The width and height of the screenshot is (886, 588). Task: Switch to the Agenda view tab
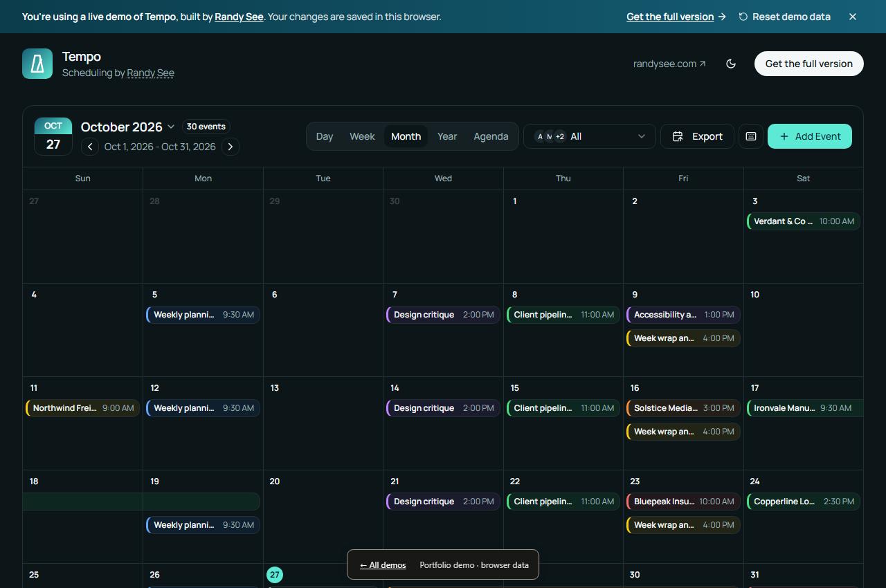pos(491,136)
